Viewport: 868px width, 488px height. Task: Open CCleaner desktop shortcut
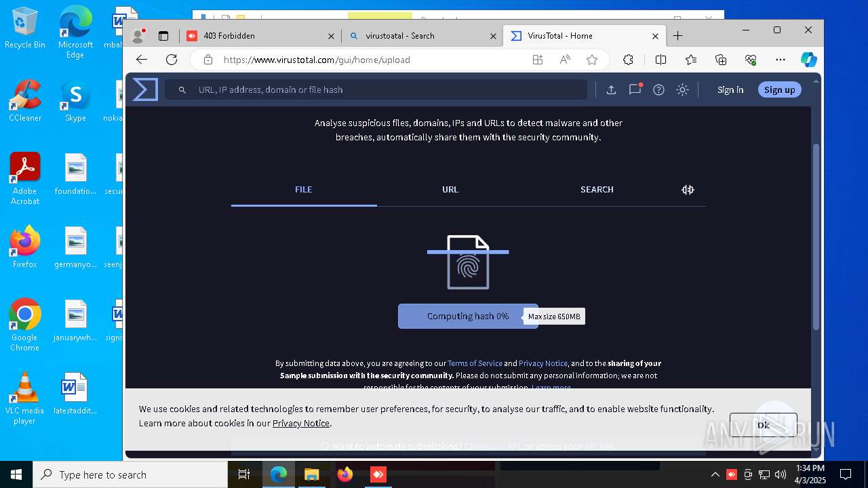[25, 101]
